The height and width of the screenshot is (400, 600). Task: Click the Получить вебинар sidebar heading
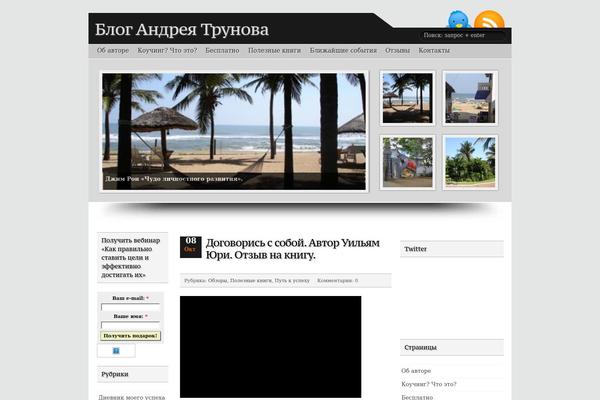[130, 258]
